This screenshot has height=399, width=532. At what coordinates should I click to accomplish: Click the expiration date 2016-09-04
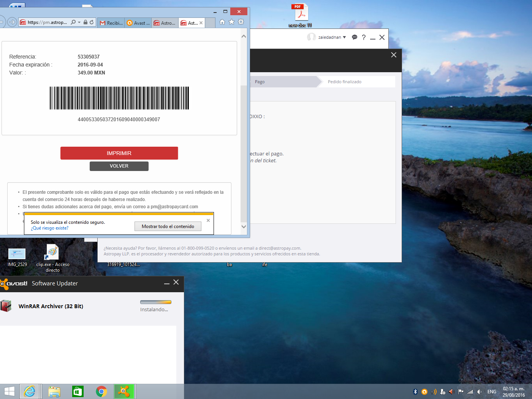(90, 65)
